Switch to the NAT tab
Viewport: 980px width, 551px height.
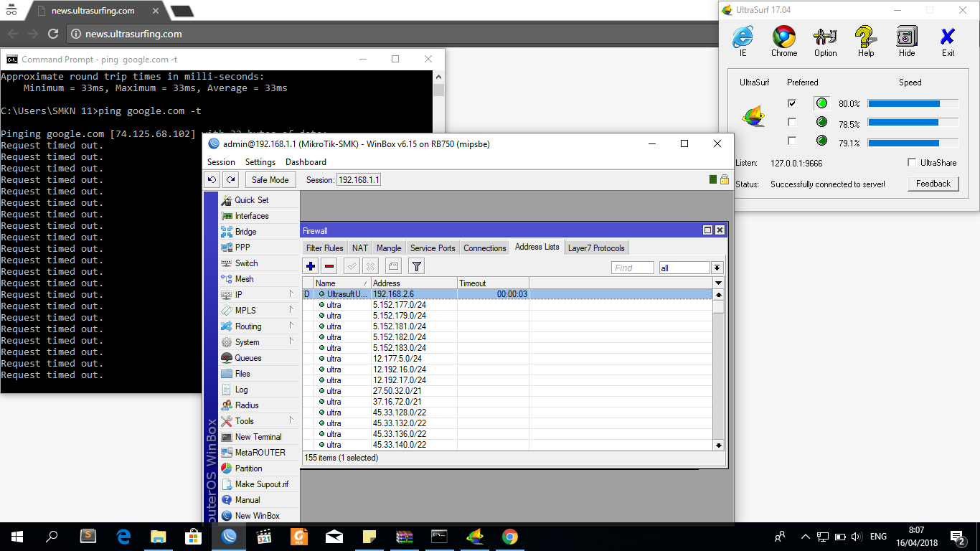pyautogui.click(x=359, y=248)
